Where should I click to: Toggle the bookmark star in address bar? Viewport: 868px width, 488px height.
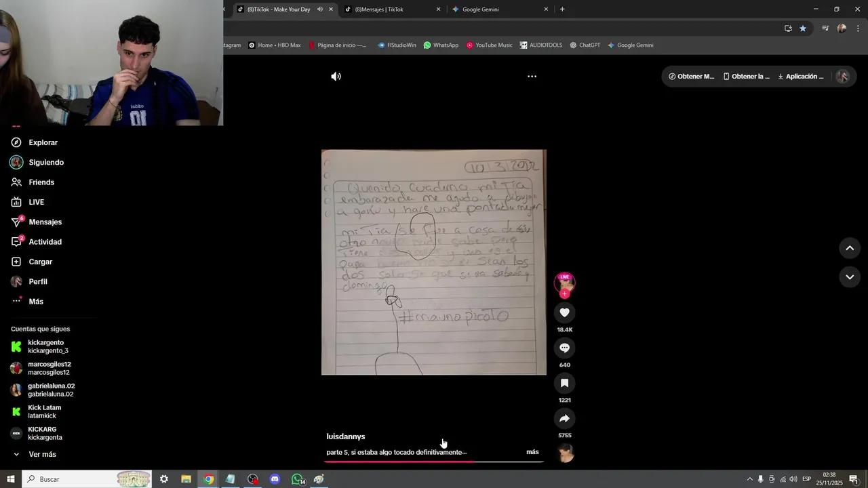[x=803, y=28]
